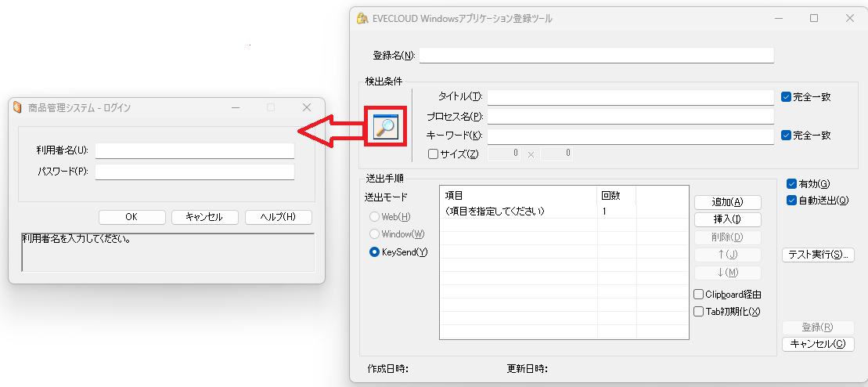Toggle the 自動送出 checkbox
The image size is (868, 387).
(792, 201)
